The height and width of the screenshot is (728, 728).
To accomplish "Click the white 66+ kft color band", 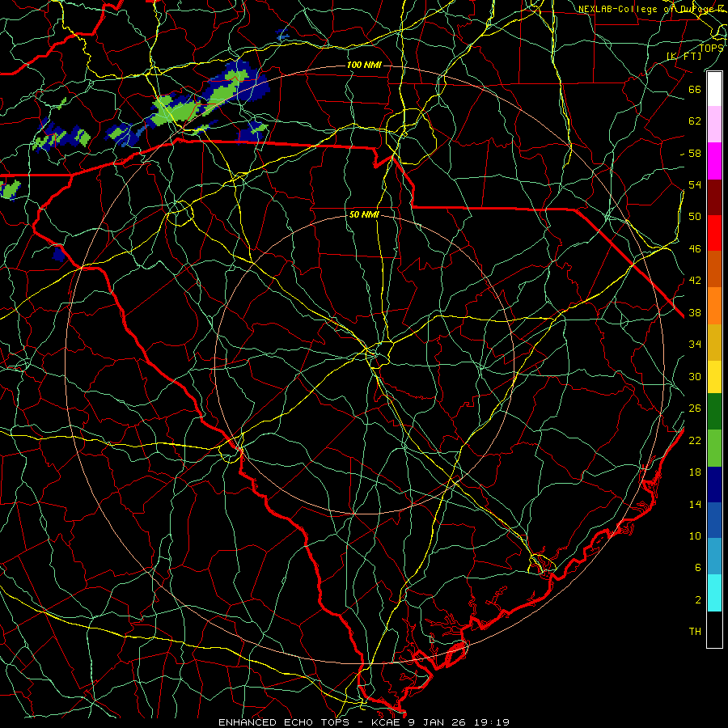I will pos(714,89).
